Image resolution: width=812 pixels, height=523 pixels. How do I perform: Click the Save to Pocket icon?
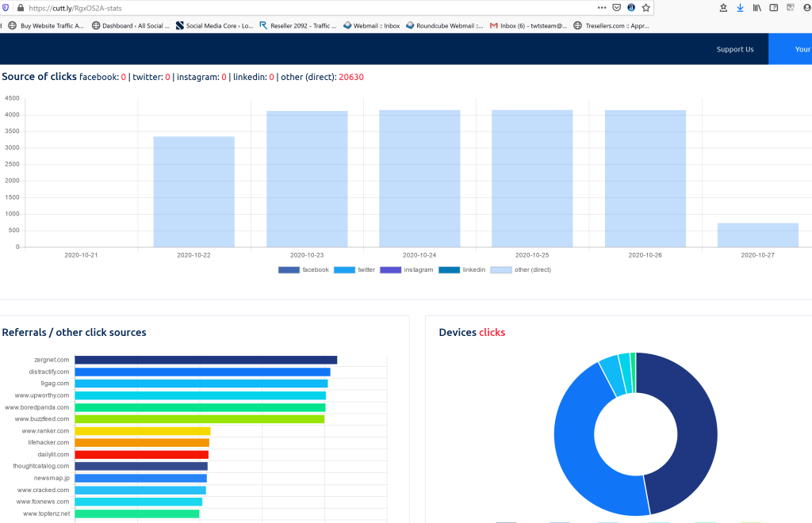click(616, 7)
